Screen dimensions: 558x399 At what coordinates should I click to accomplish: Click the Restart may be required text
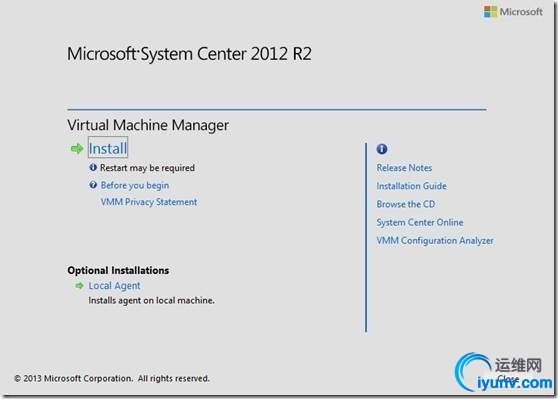(147, 168)
